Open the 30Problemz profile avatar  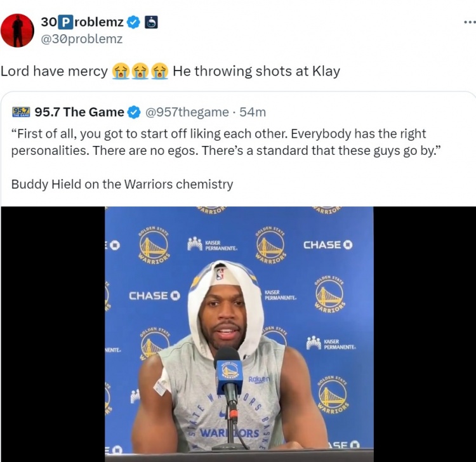point(17,30)
